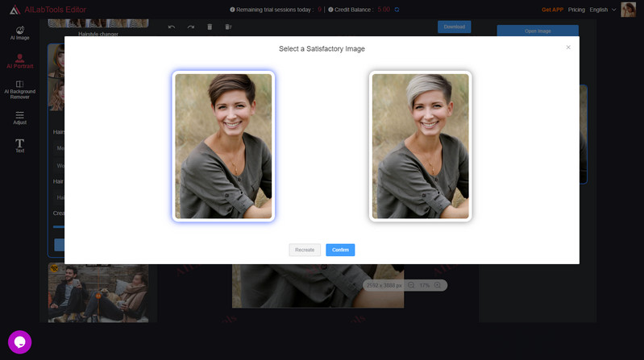Click the Recreate button
This screenshot has height=360, width=644.
[x=305, y=250]
